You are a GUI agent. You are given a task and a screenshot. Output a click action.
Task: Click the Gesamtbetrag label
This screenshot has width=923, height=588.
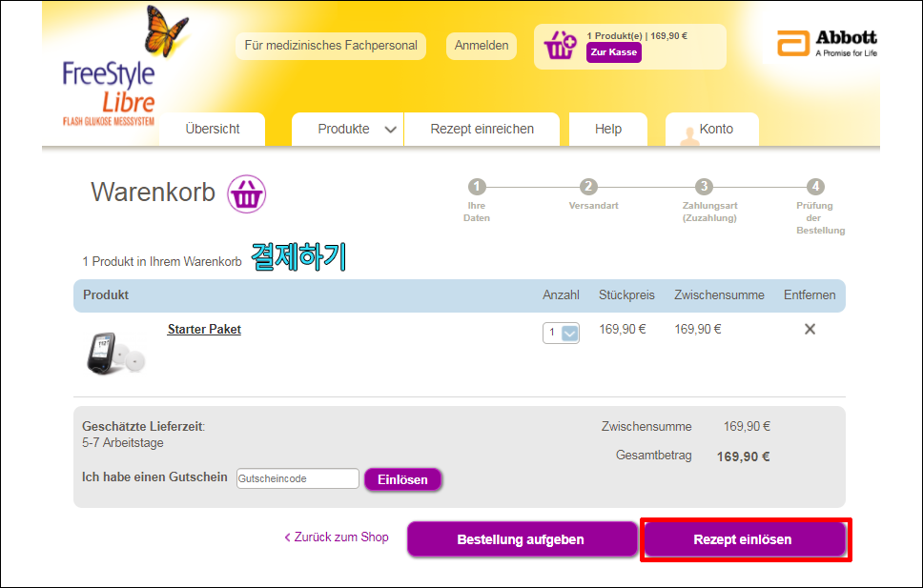(x=653, y=456)
